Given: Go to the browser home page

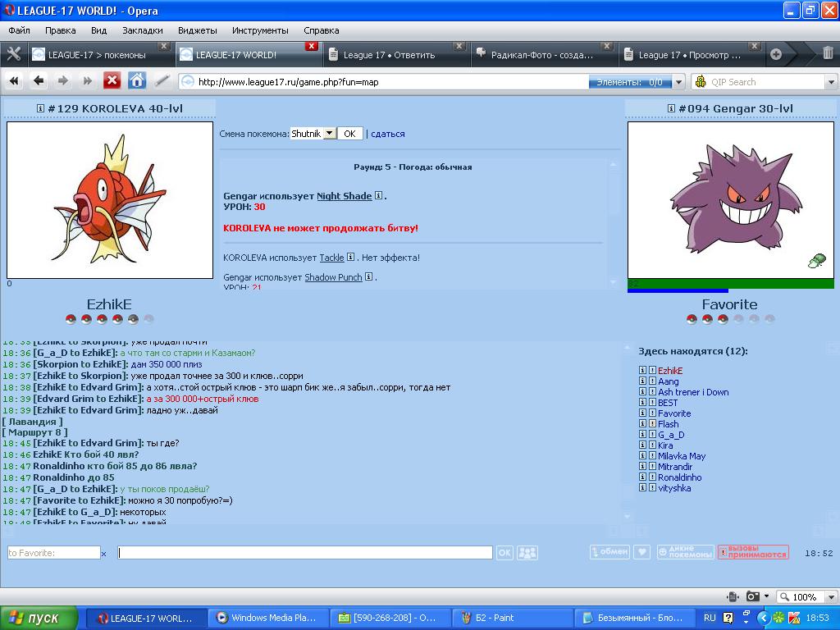Looking at the screenshot, I should (x=137, y=81).
